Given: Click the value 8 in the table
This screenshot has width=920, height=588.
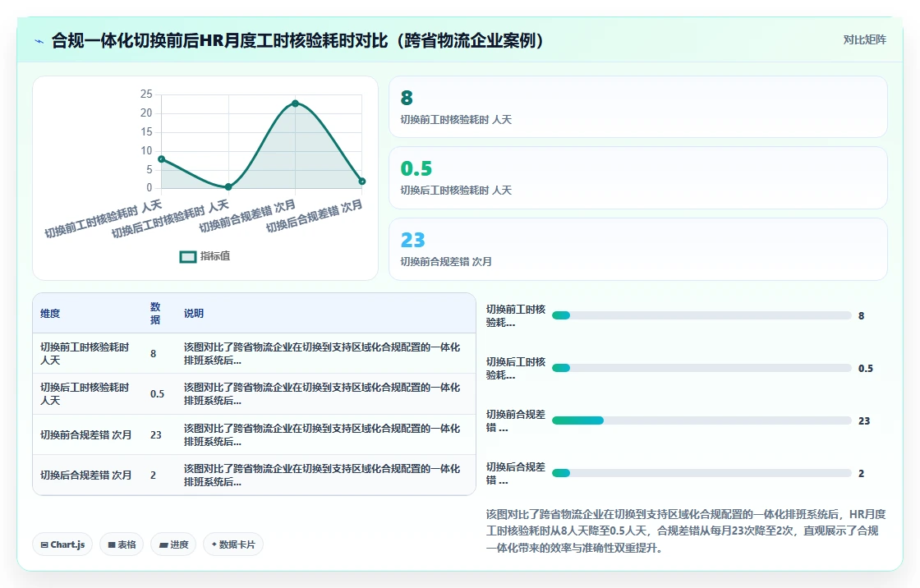Looking at the screenshot, I should point(153,353).
